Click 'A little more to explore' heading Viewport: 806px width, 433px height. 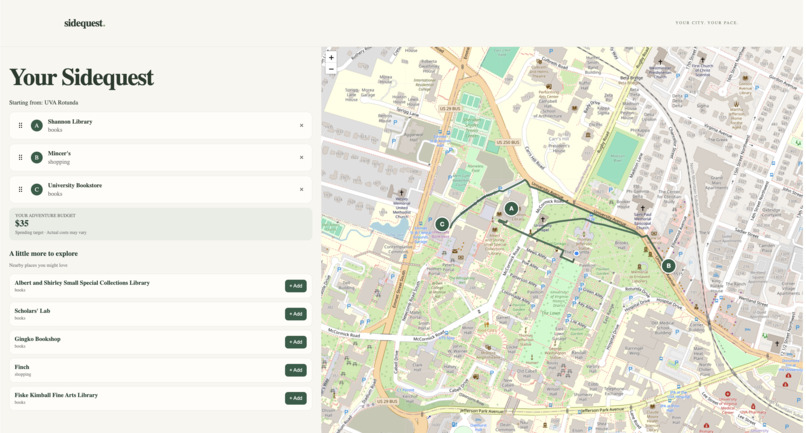coord(43,254)
